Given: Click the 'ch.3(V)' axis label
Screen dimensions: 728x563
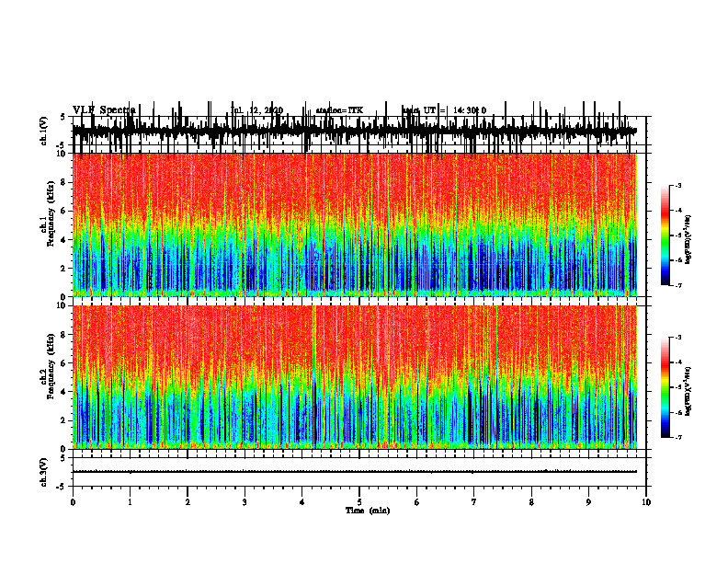Looking at the screenshot, I should tap(44, 473).
